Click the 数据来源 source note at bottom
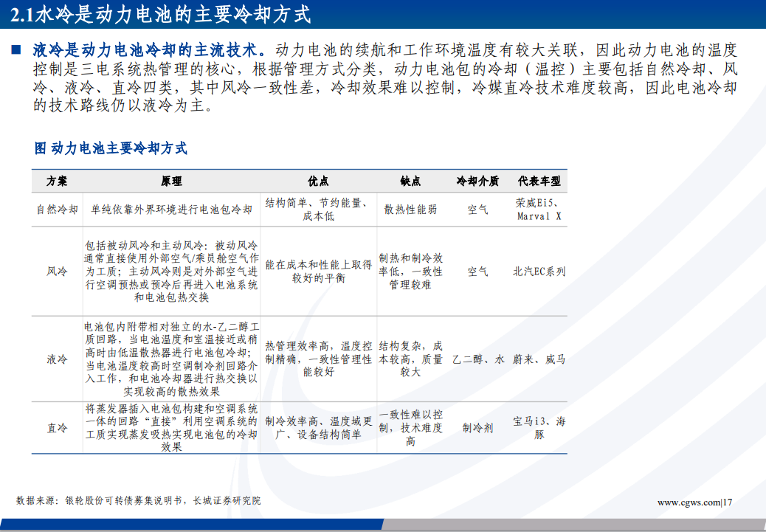 [139, 500]
